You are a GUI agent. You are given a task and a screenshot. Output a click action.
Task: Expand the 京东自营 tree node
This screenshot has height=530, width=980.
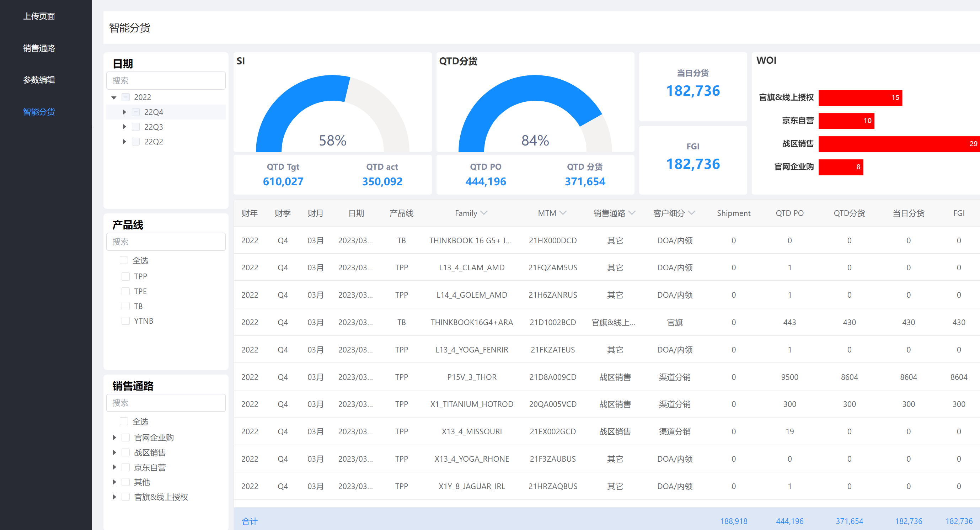click(114, 467)
